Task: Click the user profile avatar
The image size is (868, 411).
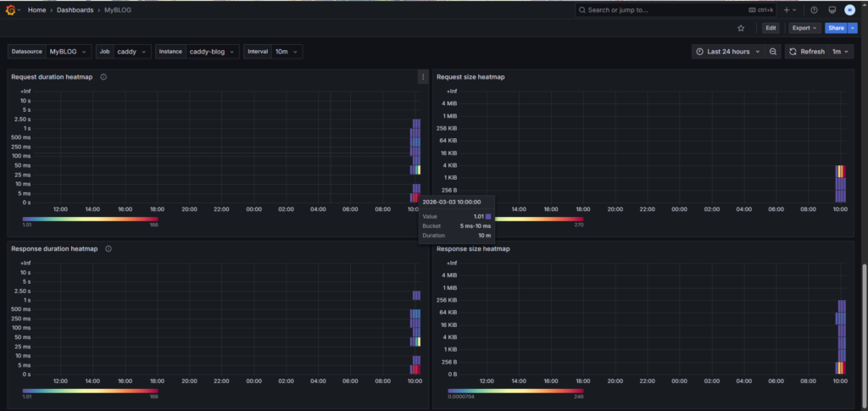Action: [x=850, y=10]
